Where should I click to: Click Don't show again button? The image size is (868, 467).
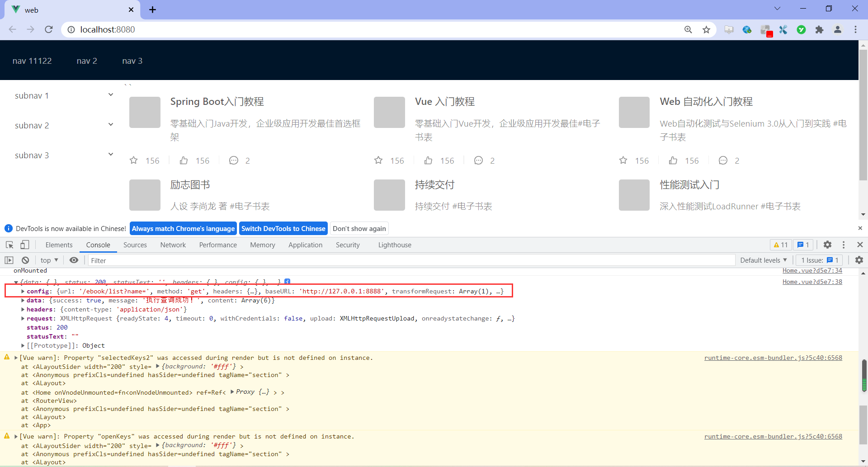point(359,228)
